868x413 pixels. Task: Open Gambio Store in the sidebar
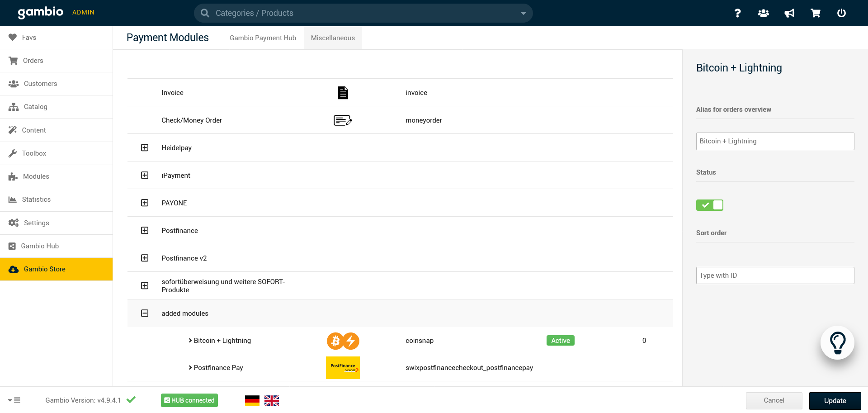(x=56, y=269)
